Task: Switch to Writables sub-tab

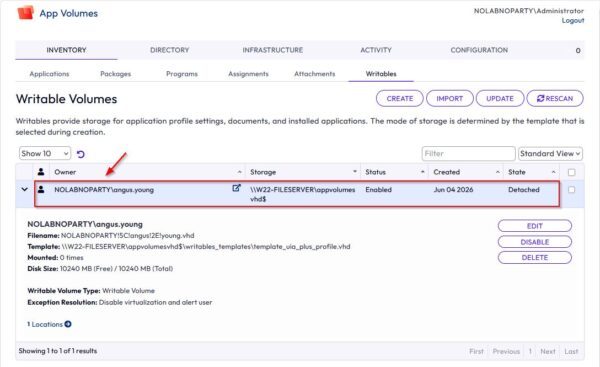Action: tap(381, 74)
